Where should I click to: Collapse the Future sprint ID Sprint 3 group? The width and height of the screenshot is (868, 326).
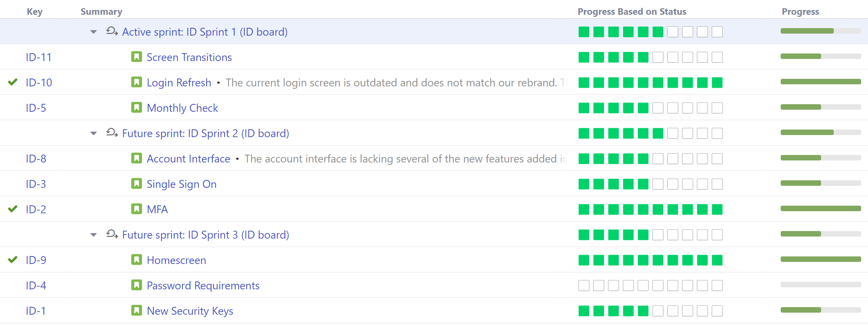[93, 234]
